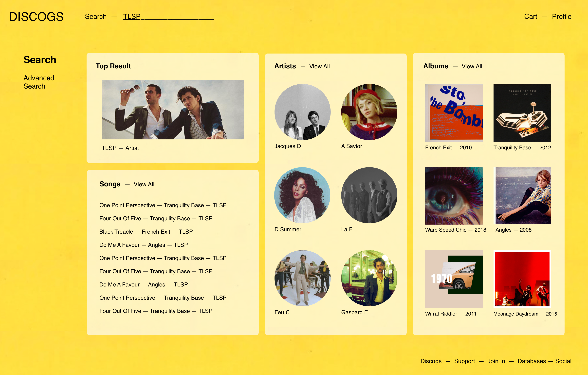Open Feu C artist photo
This screenshot has width=588, height=375.
(x=302, y=278)
